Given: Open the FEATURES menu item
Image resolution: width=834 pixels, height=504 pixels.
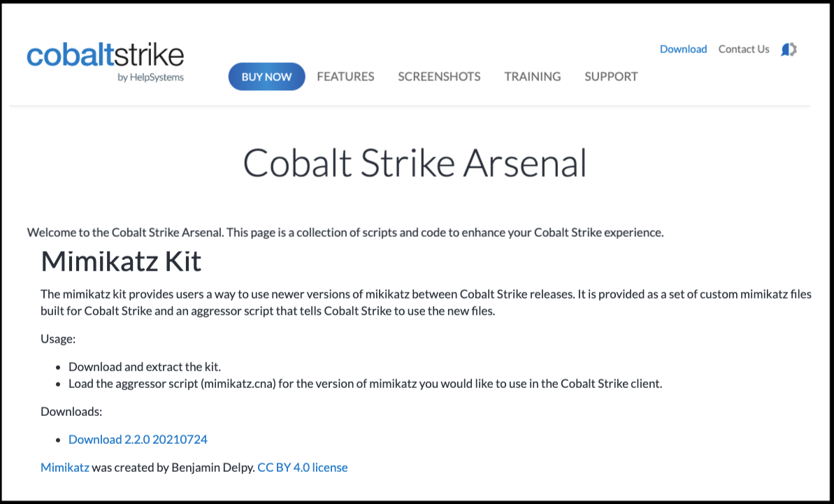Looking at the screenshot, I should point(345,77).
